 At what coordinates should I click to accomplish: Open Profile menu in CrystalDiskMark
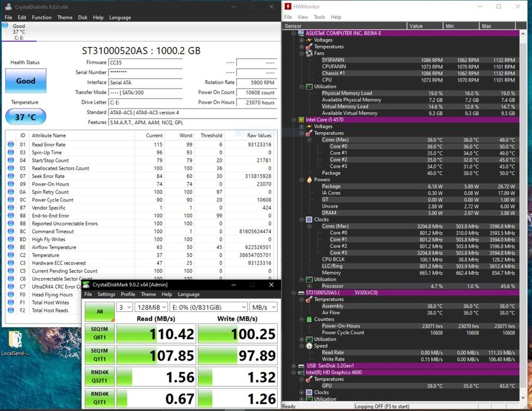point(127,294)
